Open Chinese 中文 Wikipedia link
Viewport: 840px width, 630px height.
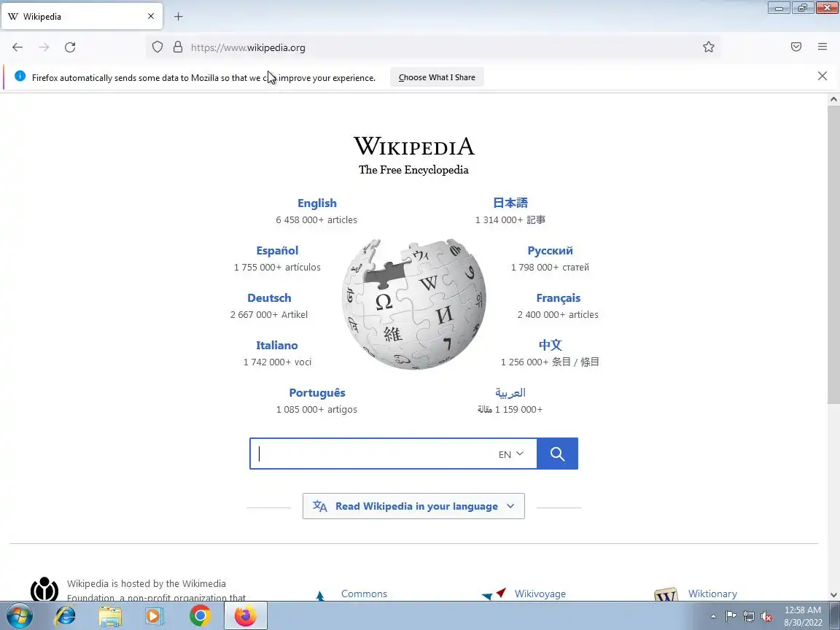click(x=551, y=346)
